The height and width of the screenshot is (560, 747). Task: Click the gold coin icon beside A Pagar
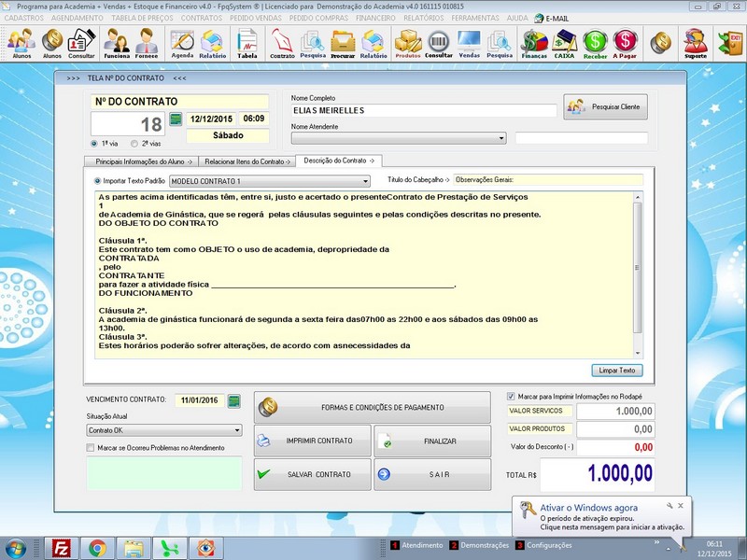click(661, 43)
